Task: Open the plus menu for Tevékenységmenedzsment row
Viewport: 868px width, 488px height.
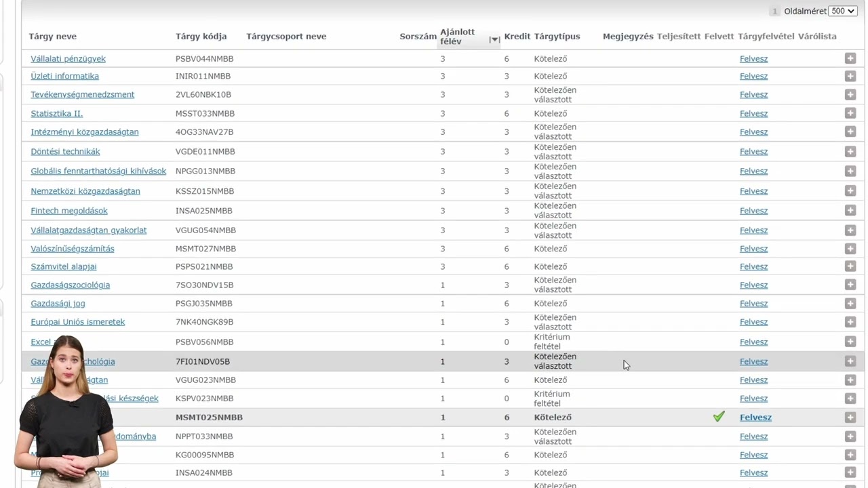Action: [850, 94]
